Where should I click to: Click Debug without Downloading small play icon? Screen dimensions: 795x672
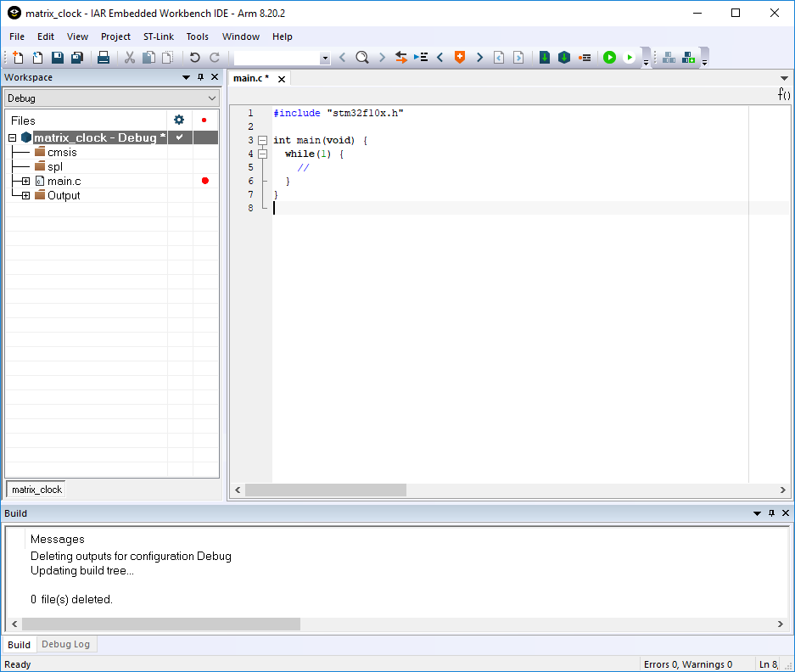click(x=630, y=58)
